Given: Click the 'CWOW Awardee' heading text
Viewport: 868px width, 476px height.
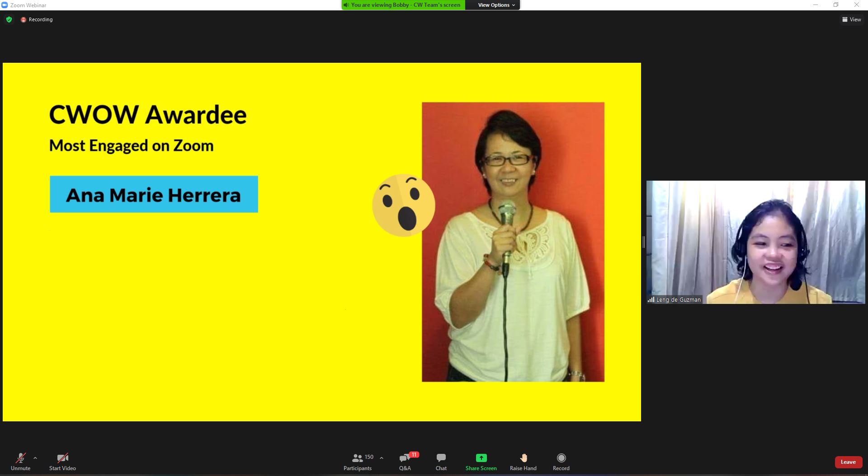Looking at the screenshot, I should 148,115.
